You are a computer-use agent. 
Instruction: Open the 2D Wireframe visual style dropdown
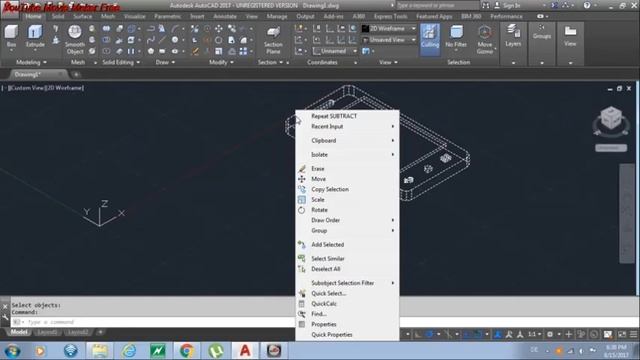(x=389, y=29)
